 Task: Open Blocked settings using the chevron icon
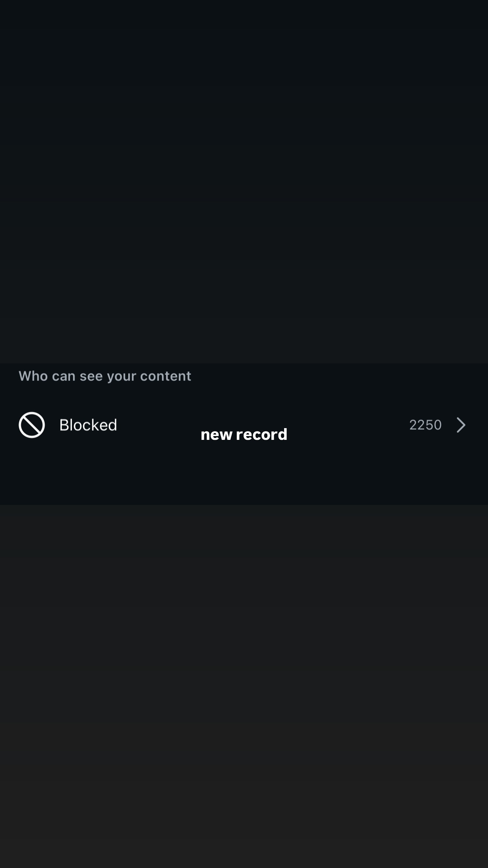461,425
